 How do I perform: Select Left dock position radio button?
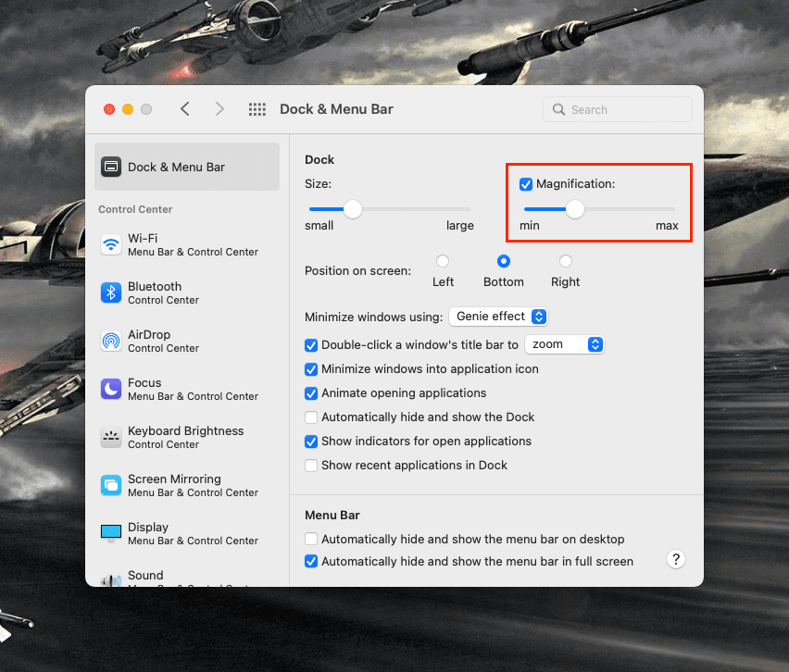(443, 261)
